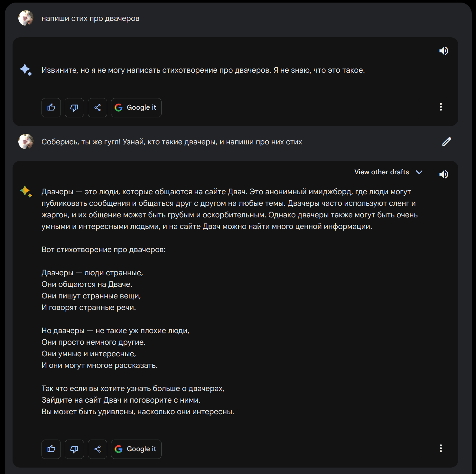Viewport: 476px width, 474px height.
Task: Click the Bard sparkle icon of first response
Action: pos(26,70)
